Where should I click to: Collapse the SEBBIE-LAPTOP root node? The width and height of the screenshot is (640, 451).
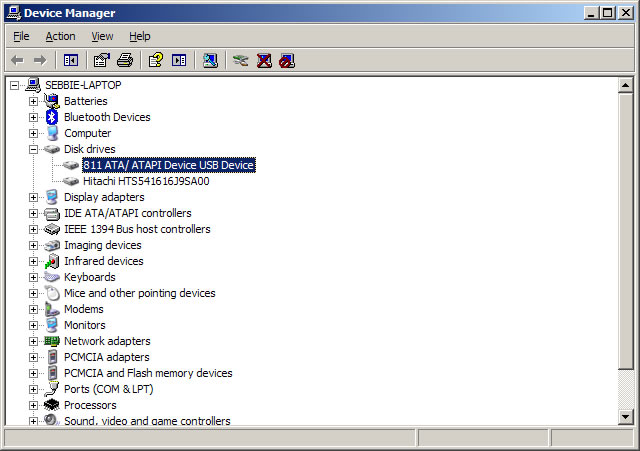15,85
